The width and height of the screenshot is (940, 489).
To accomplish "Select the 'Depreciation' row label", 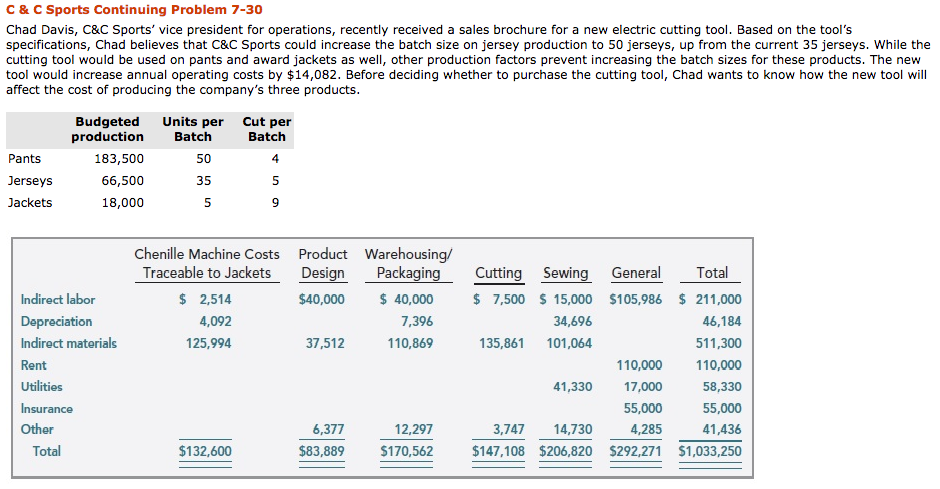I will (56, 322).
